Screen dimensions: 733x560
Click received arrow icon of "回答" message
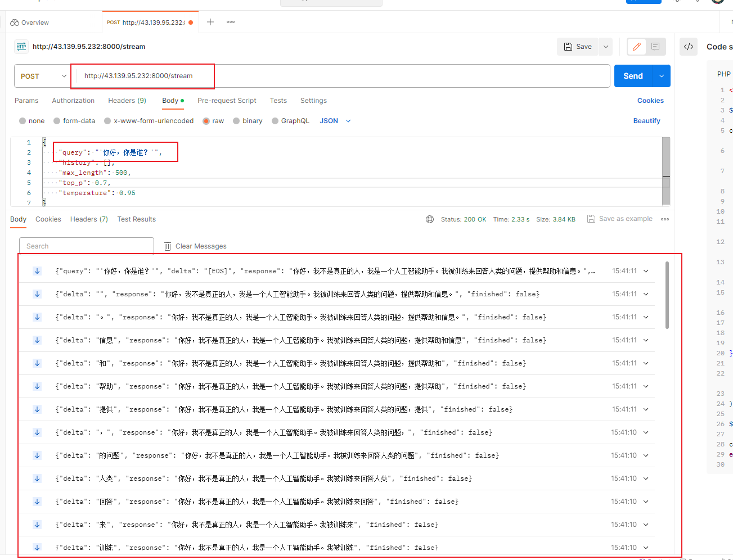[x=37, y=502]
